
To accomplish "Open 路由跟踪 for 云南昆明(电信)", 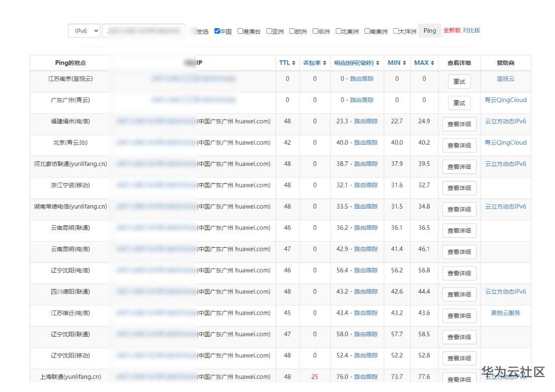I will [366, 249].
